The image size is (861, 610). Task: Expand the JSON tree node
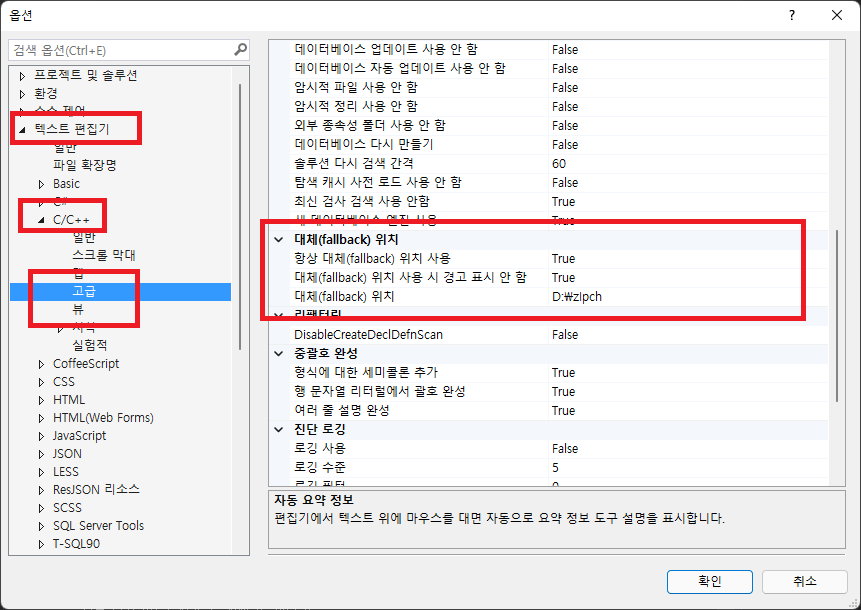[x=41, y=455]
